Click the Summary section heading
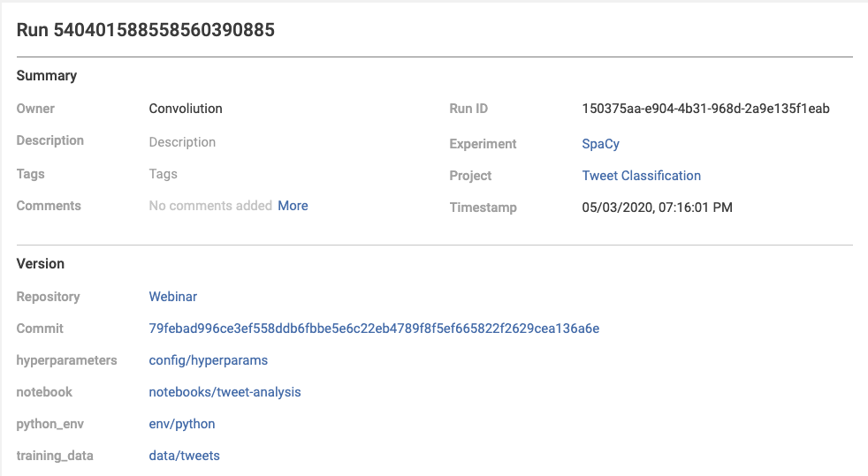Image resolution: width=868 pixels, height=476 pixels. 47,76
